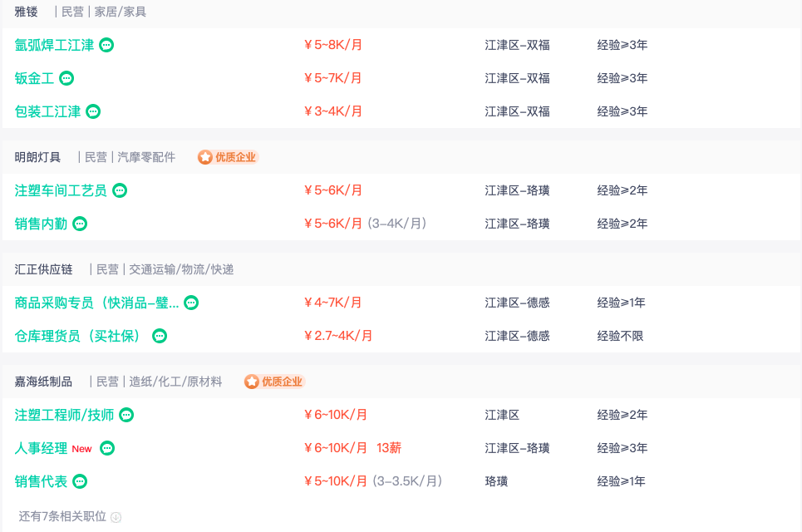Click info icon beside 还有7条相关职位
The width and height of the screenshot is (802, 532).
[116, 517]
